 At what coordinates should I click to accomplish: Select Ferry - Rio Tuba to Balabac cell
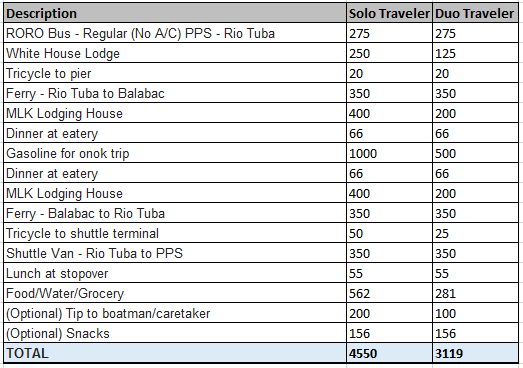click(x=175, y=93)
